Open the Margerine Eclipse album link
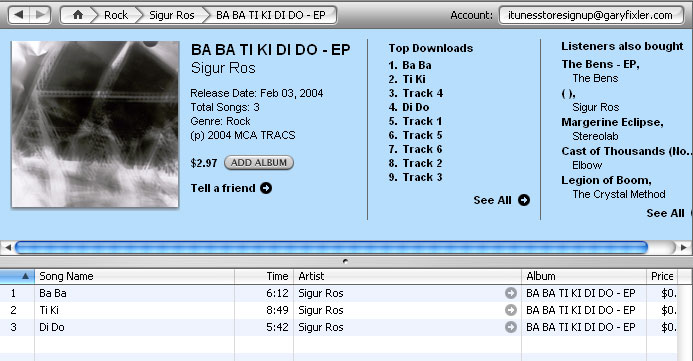Image resolution: width=693 pixels, height=361 pixels. 612,122
